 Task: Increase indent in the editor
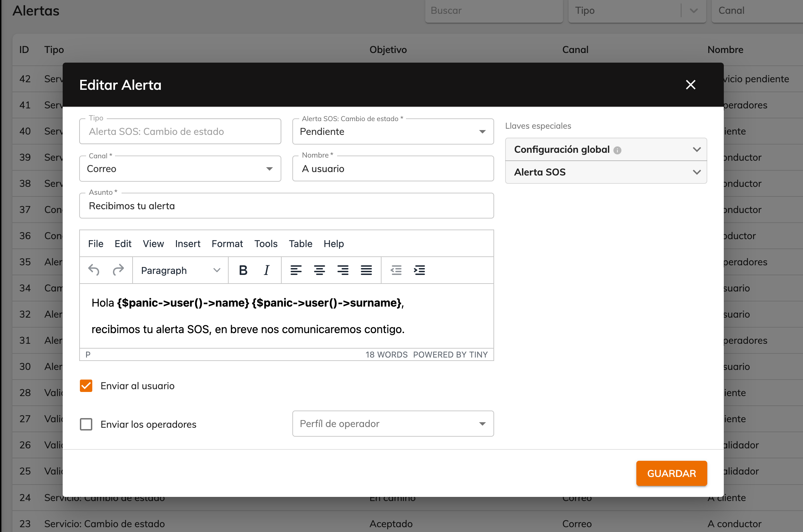419,270
